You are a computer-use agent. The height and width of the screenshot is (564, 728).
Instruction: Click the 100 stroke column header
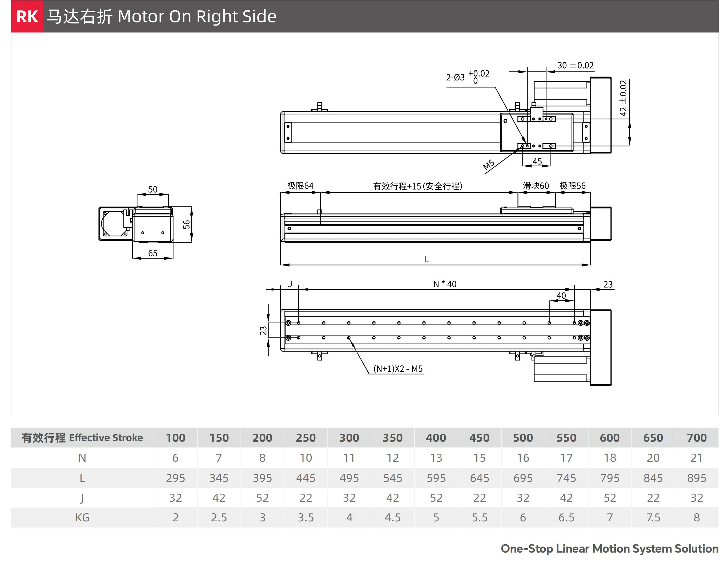click(175, 438)
